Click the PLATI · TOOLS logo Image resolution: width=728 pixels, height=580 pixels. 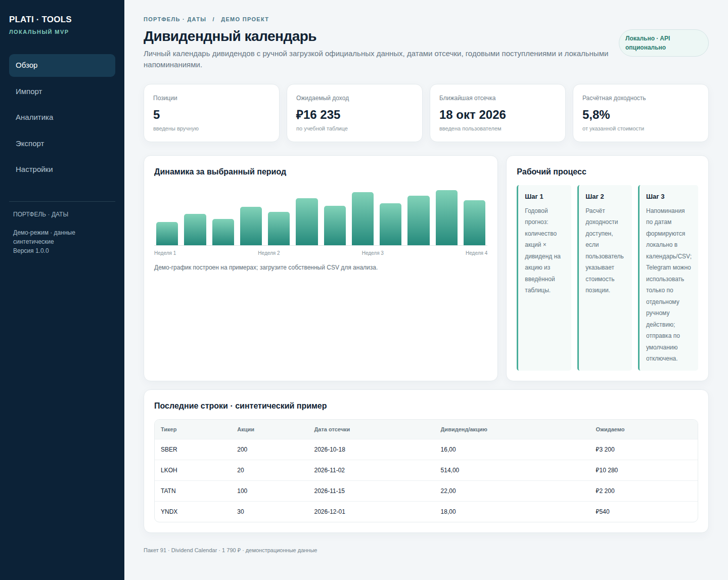pyautogui.click(x=40, y=19)
